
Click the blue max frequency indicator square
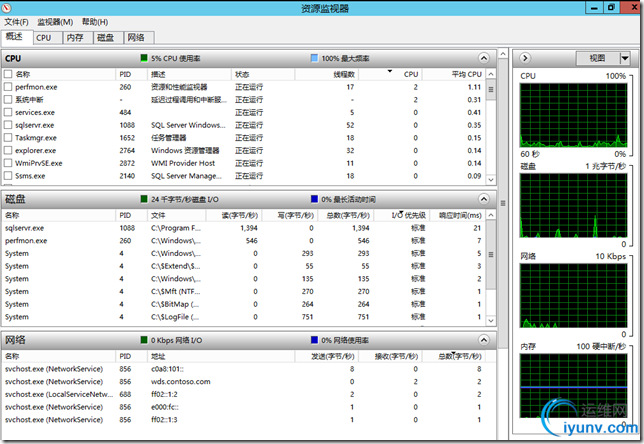pyautogui.click(x=314, y=58)
